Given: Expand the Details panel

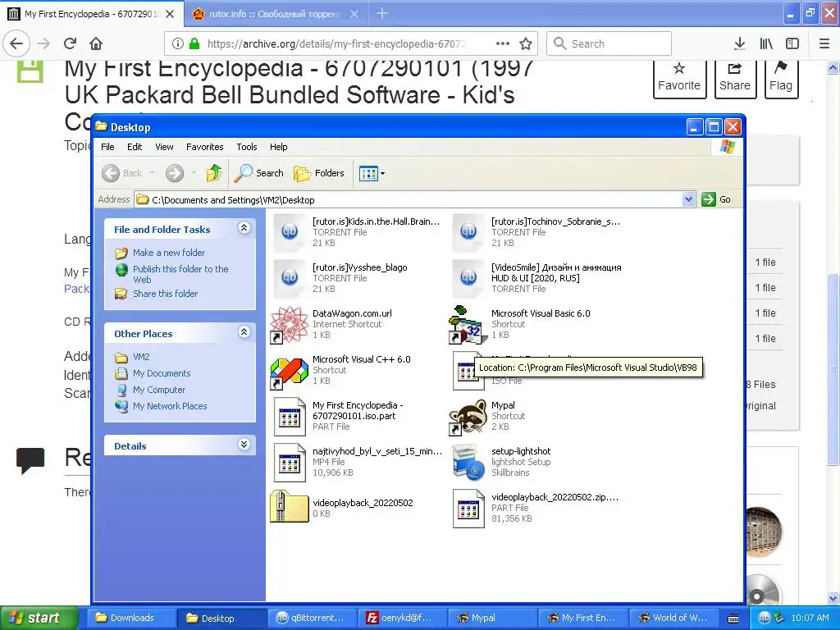Looking at the screenshot, I should 244,445.
